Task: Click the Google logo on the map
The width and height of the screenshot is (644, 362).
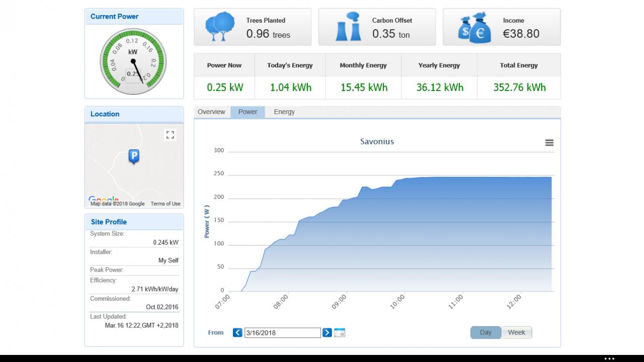Action: [x=104, y=199]
